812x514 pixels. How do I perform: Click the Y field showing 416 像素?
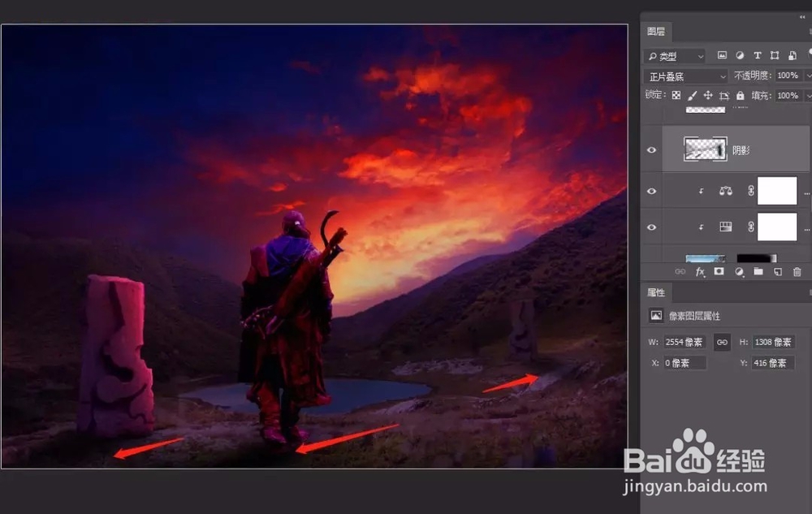[x=774, y=363]
